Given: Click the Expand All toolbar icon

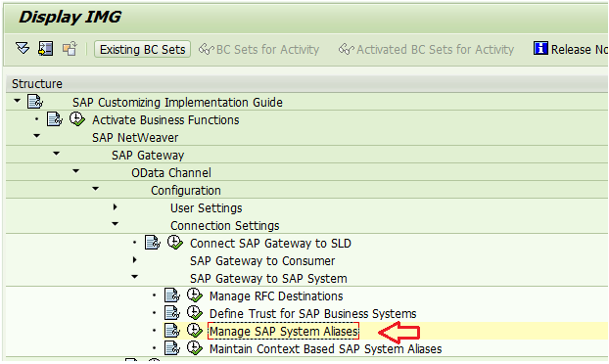Looking at the screenshot, I should (23, 49).
